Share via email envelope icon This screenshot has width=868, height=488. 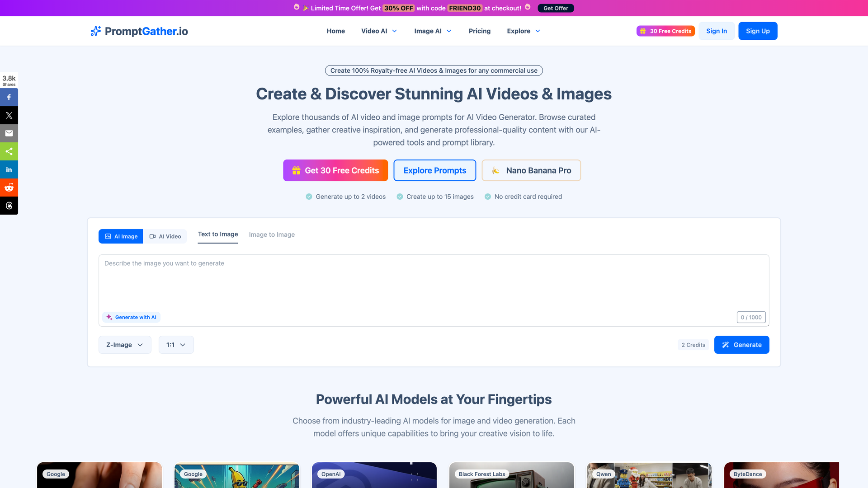tap(9, 133)
